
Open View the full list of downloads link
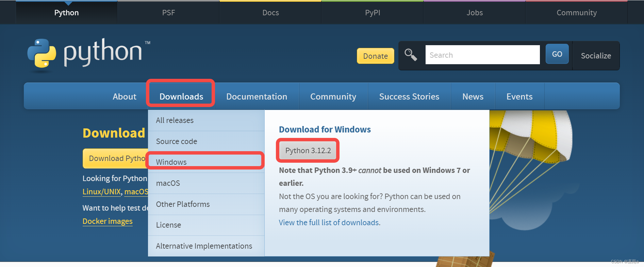[x=329, y=222]
